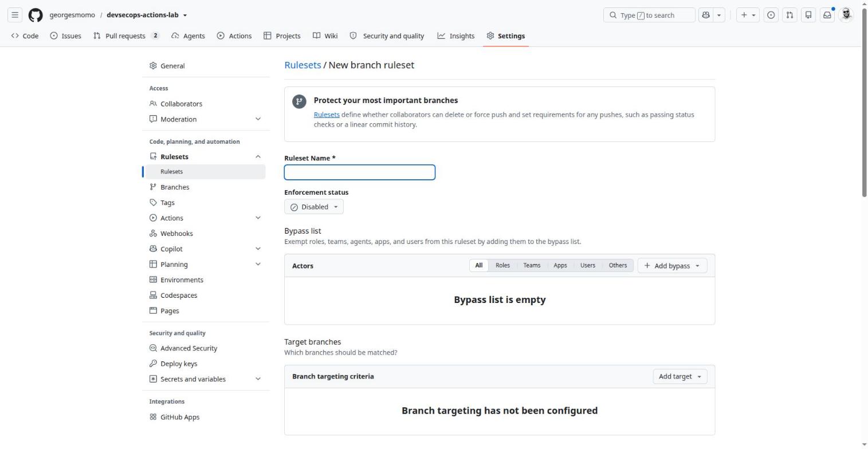Screen dimensions: 868x449
Task: Click the Rulesets breadcrumb link
Action: pos(303,65)
